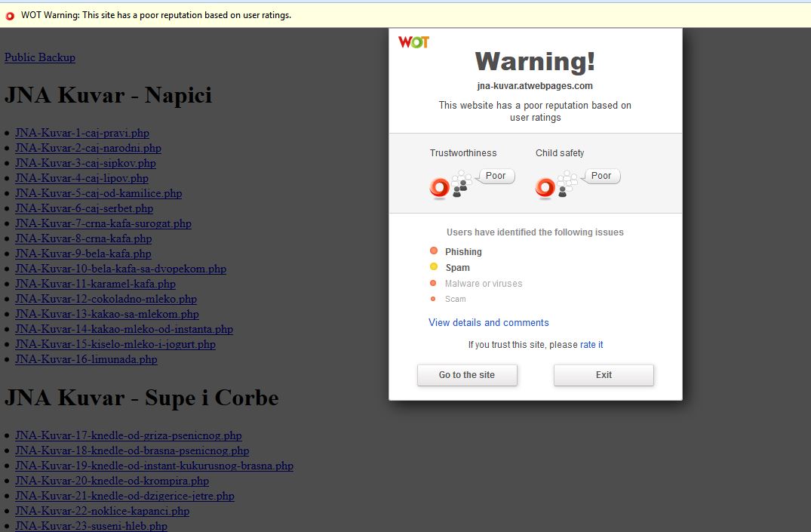Open the Public Backup link
This screenshot has height=532, width=811.
[x=40, y=57]
